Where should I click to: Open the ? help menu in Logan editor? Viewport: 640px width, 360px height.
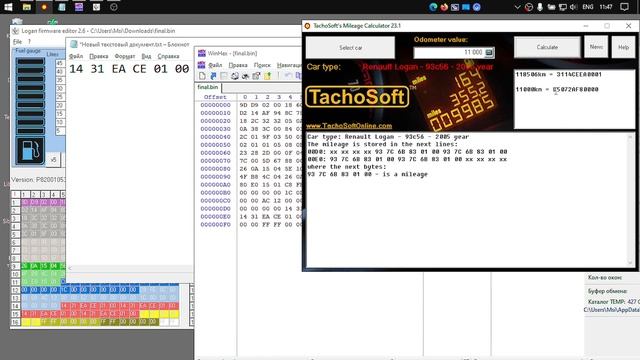[x=29, y=42]
